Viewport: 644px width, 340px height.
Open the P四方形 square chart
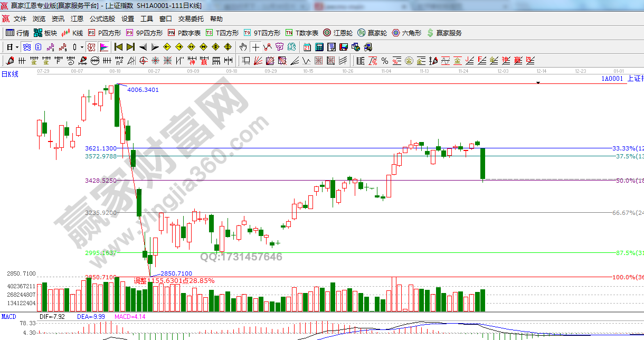105,33
